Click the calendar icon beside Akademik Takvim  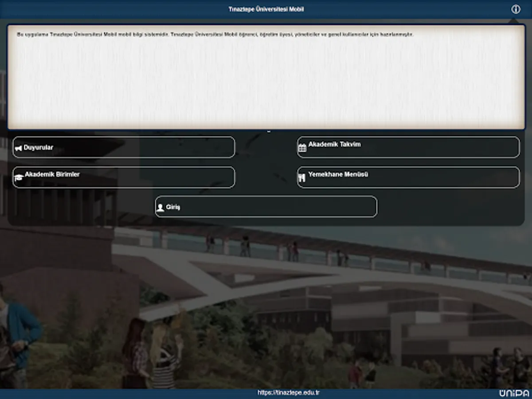pyautogui.click(x=302, y=148)
